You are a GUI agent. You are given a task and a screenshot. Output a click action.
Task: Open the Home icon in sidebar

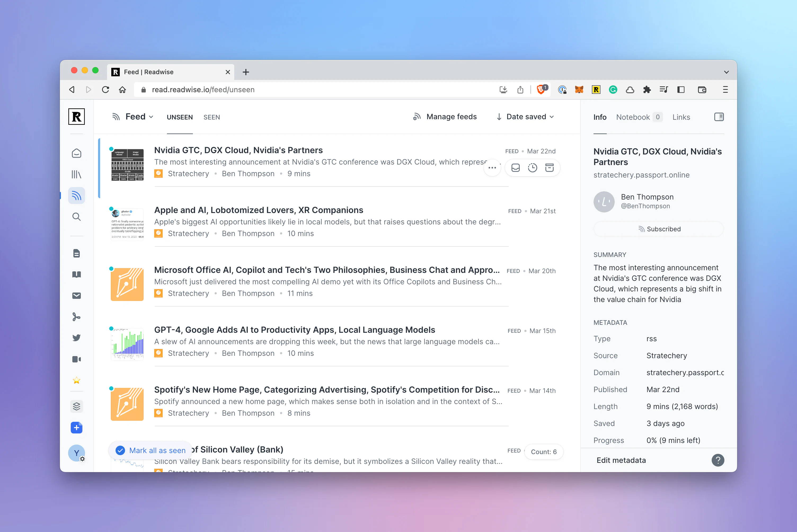click(76, 153)
